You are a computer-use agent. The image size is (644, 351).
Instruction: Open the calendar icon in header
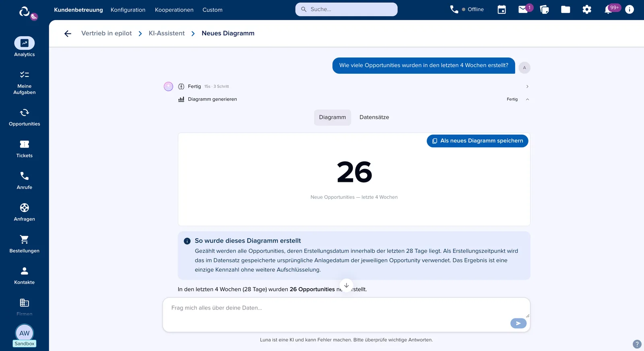pyautogui.click(x=502, y=9)
